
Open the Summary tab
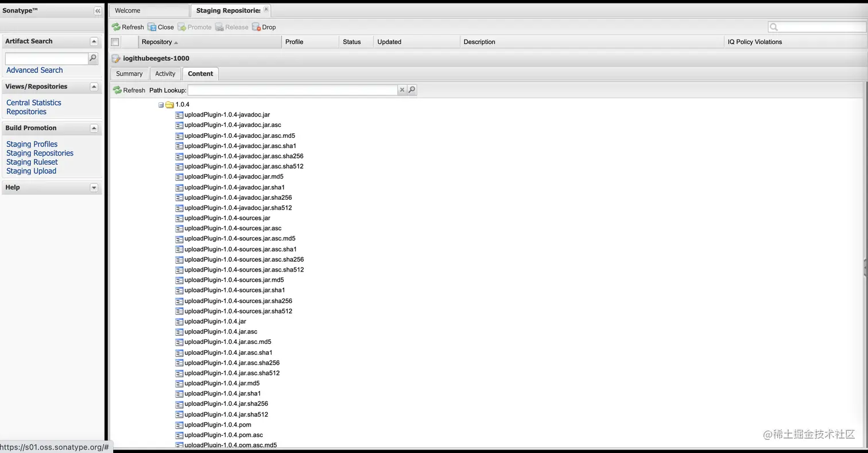click(129, 73)
